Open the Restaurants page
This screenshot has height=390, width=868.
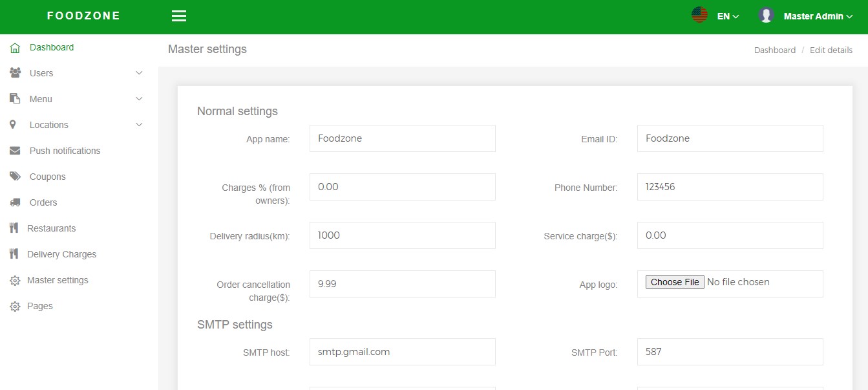52,228
